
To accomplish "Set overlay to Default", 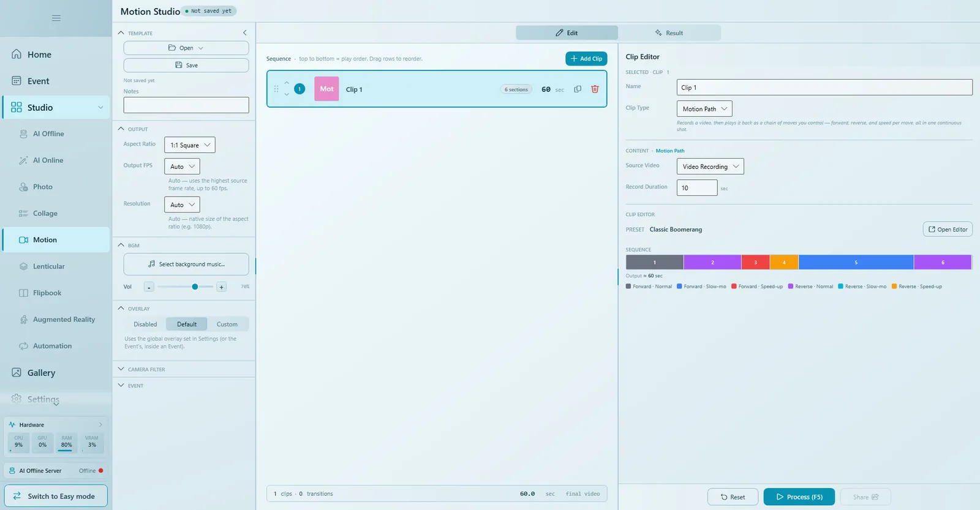I will (187, 324).
